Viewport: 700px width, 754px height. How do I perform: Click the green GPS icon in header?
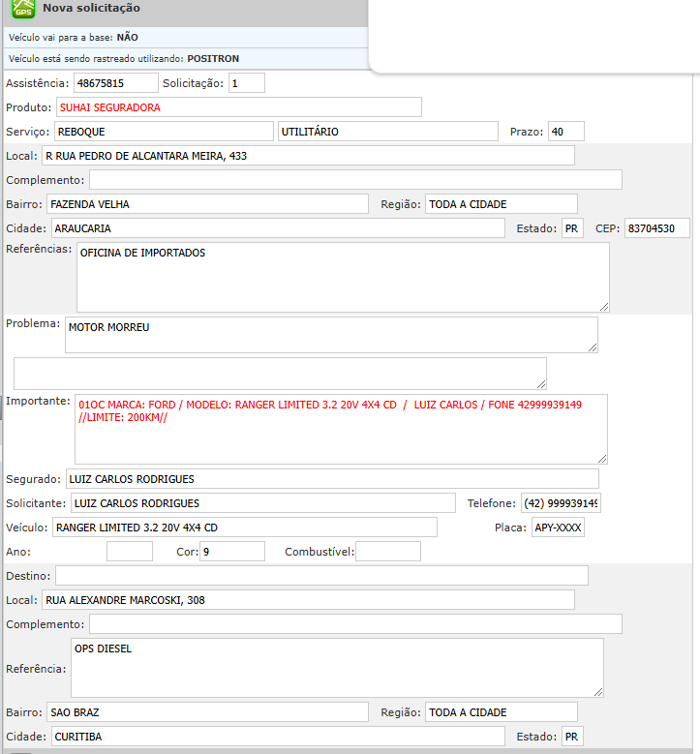pos(21,9)
